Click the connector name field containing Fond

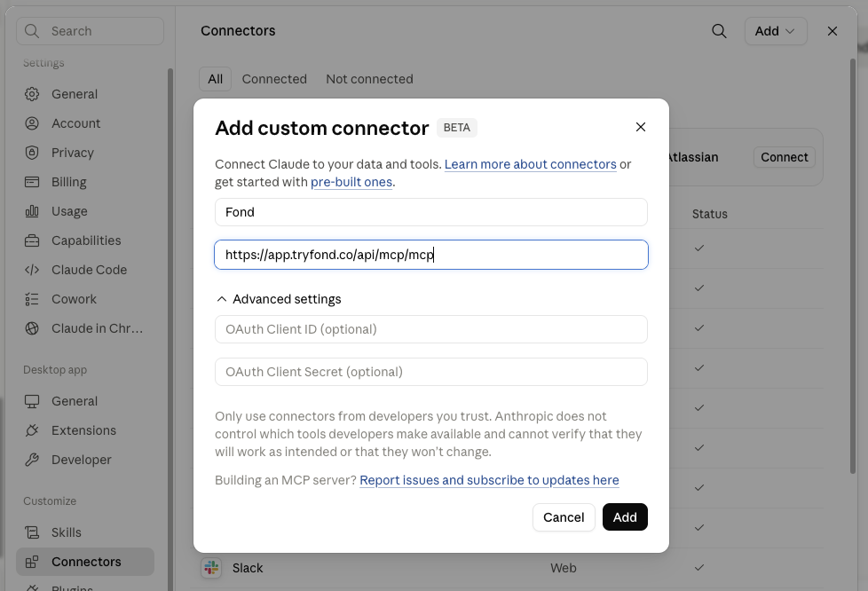(x=431, y=212)
